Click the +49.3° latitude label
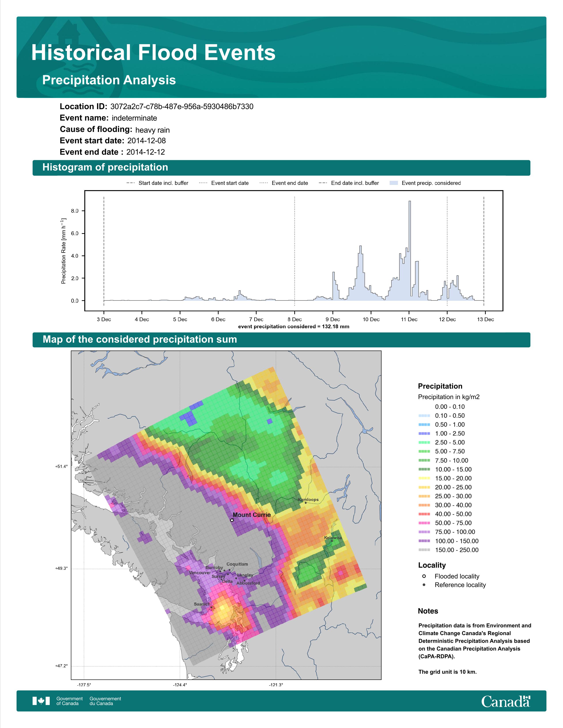Image resolution: width=563 pixels, height=728 pixels. [61, 568]
